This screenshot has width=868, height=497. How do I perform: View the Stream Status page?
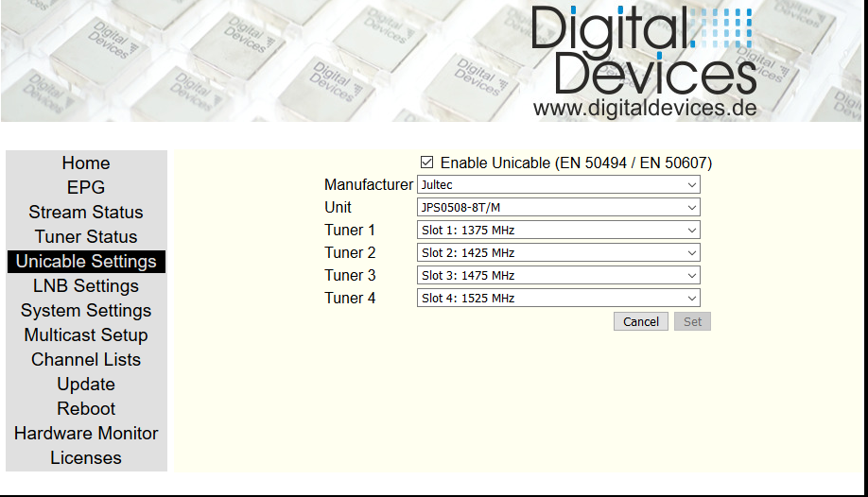point(86,213)
